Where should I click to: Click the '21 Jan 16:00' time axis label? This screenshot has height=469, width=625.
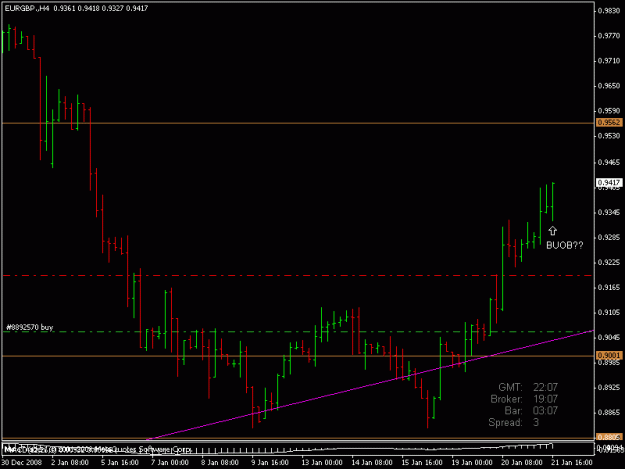(x=572, y=462)
